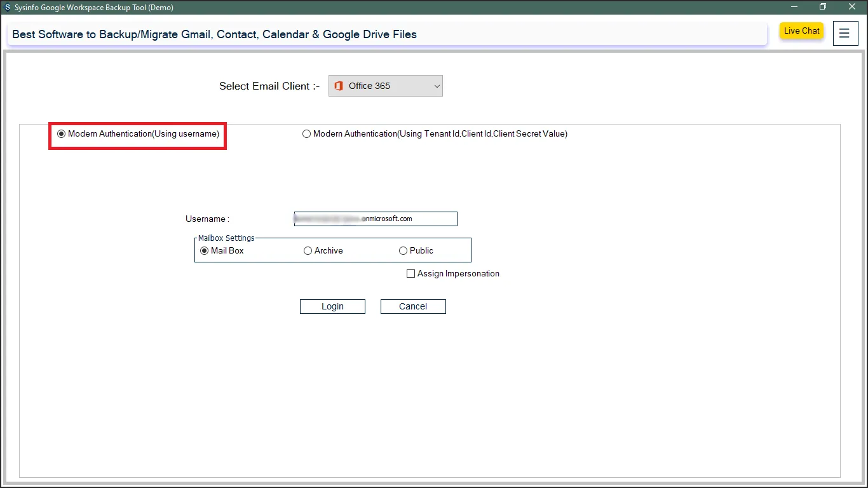Focus the Username input field
Viewport: 868px width, 488px height.
(x=376, y=219)
